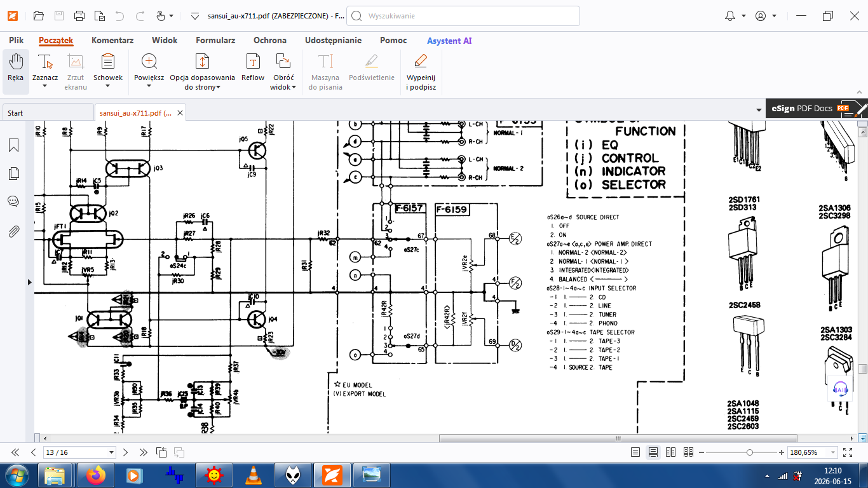This screenshot has width=868, height=488.
Task: Expand the Zaznacz dropdown arrow
Action: point(45,86)
